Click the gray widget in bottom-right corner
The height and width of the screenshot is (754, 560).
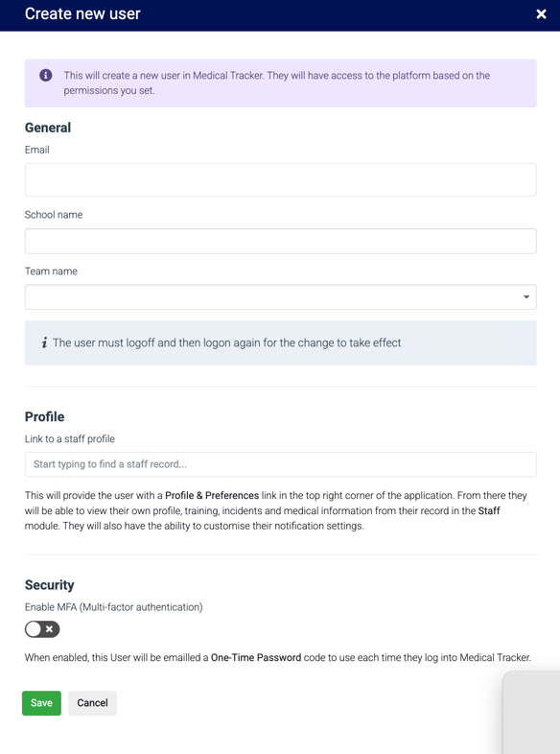[x=531, y=713]
